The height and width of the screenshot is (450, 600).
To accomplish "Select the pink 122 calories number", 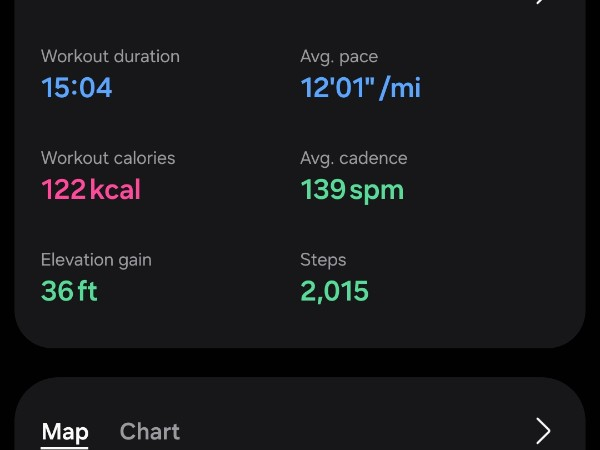I will (63, 190).
